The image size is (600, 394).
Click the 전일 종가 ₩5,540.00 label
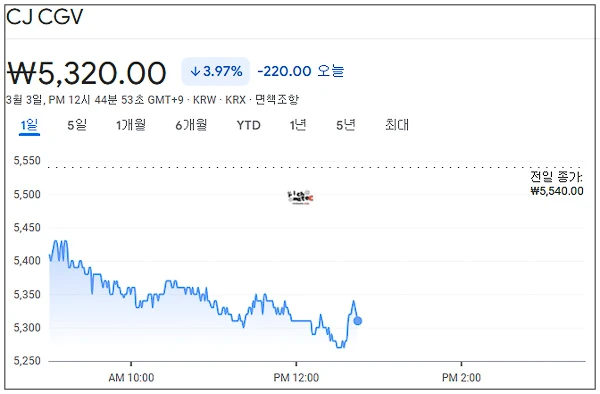coord(557,184)
